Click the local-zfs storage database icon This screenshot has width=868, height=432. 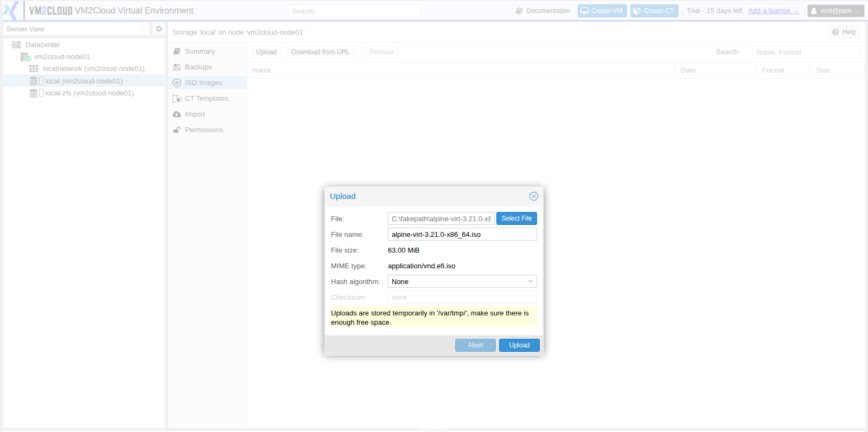(x=34, y=93)
